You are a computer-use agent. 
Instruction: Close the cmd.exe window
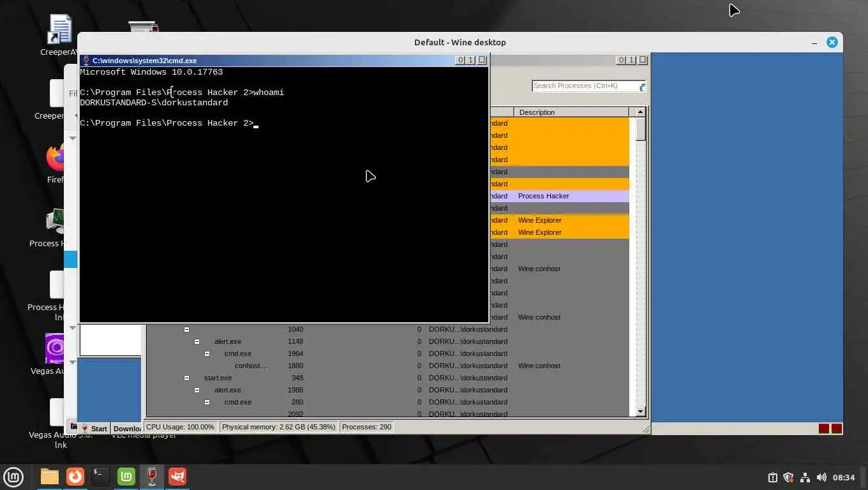482,60
